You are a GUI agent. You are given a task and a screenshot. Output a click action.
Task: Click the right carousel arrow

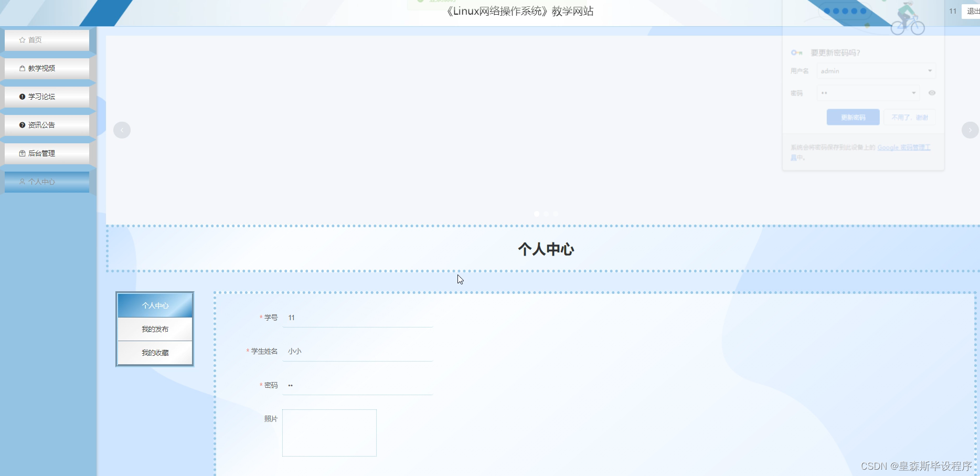(970, 130)
